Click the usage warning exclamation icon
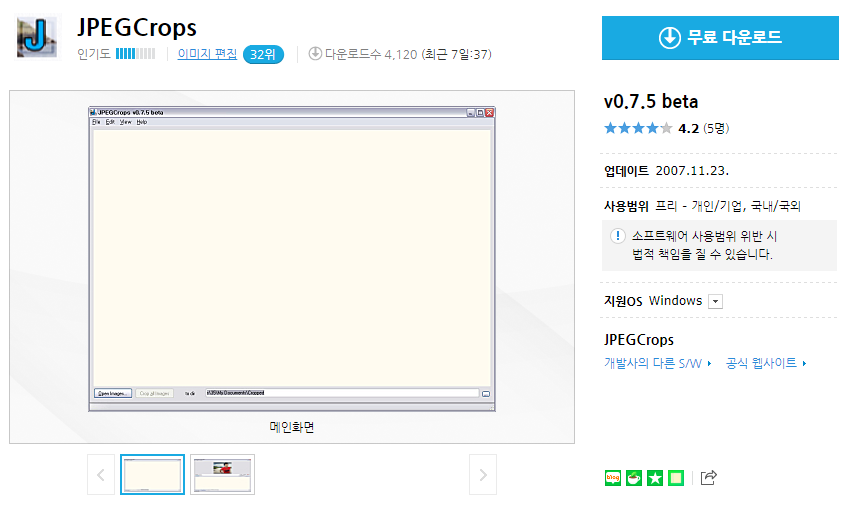 coord(617,236)
